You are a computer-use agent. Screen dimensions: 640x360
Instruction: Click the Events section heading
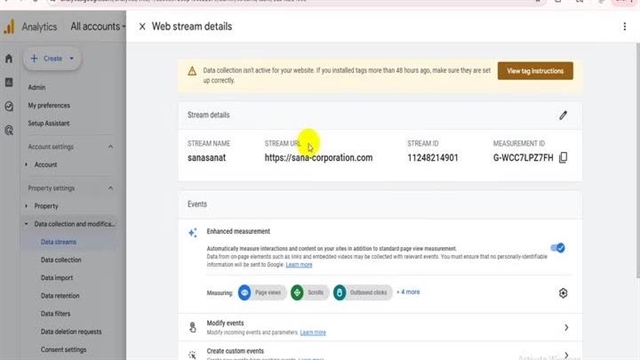(197, 204)
